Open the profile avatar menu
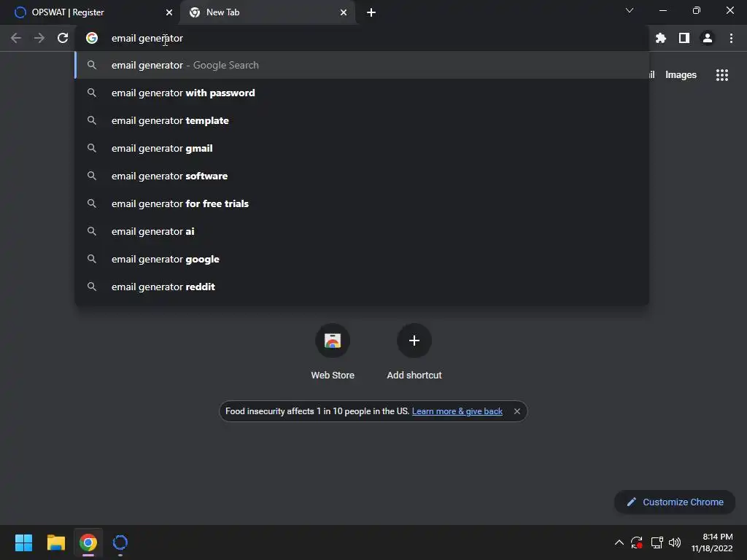Viewport: 747px width, 560px height. click(708, 38)
